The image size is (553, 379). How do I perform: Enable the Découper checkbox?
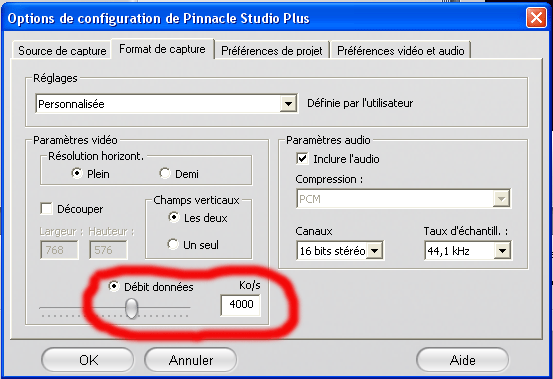[47, 208]
